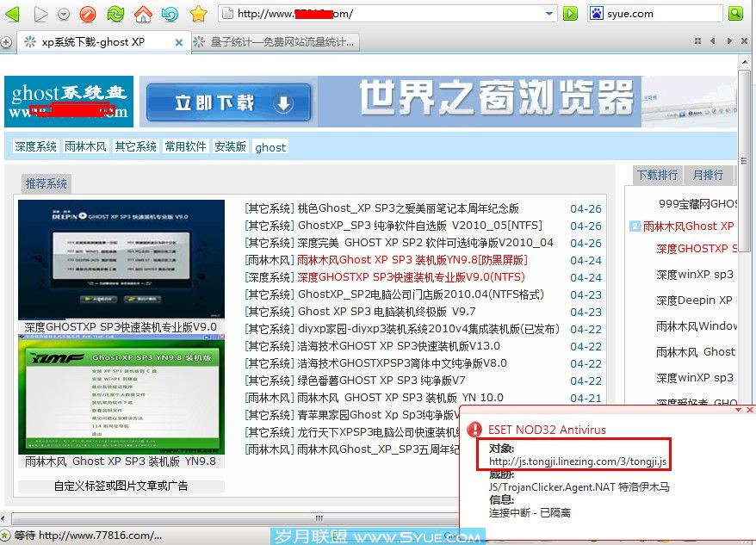Click the green search magnifier button
This screenshot has width=756, height=545.
point(735,14)
